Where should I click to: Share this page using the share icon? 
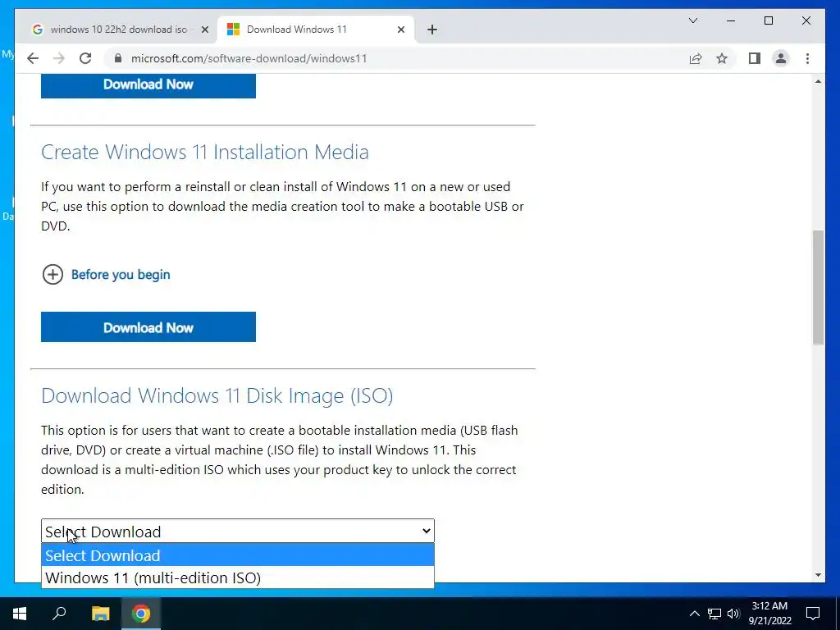[x=696, y=58]
